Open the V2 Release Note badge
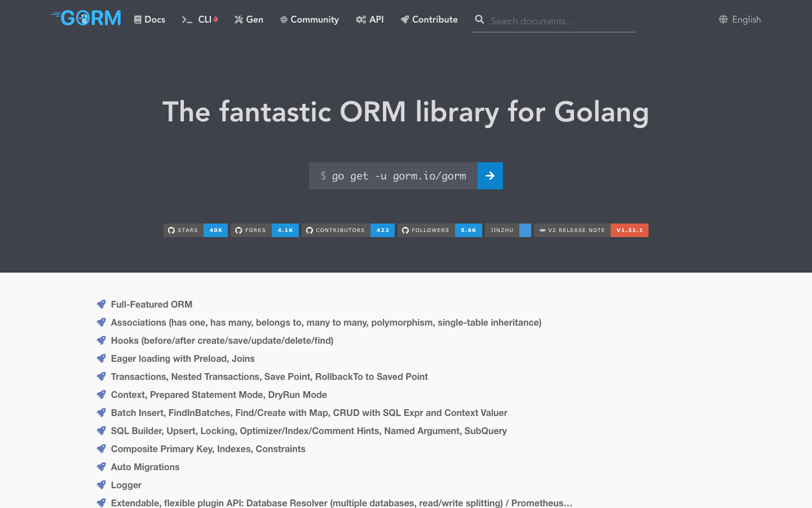 tap(591, 230)
